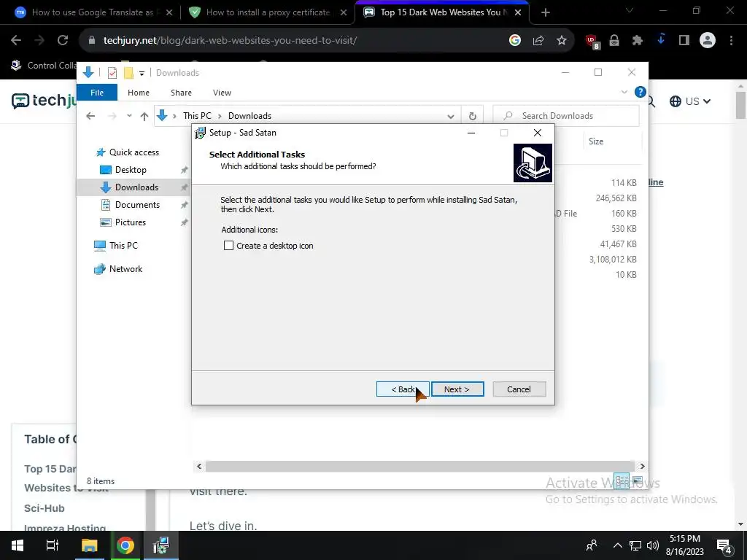The height and width of the screenshot is (560, 747).
Task: Toggle Chrome side panel icon
Action: point(684,41)
